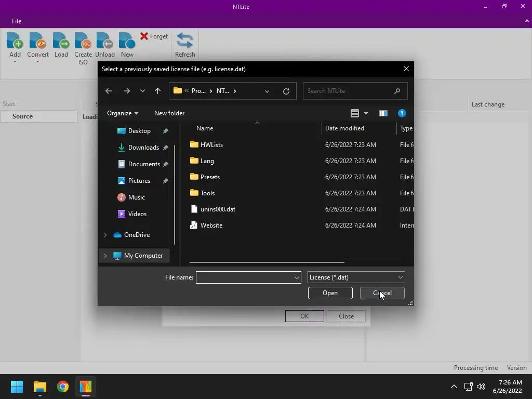Open the Add button dropdown arrow
532x399 pixels.
15,62
